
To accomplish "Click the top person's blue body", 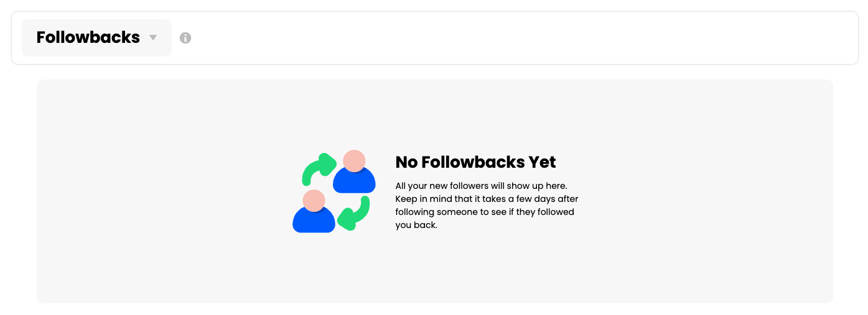I will 354,182.
